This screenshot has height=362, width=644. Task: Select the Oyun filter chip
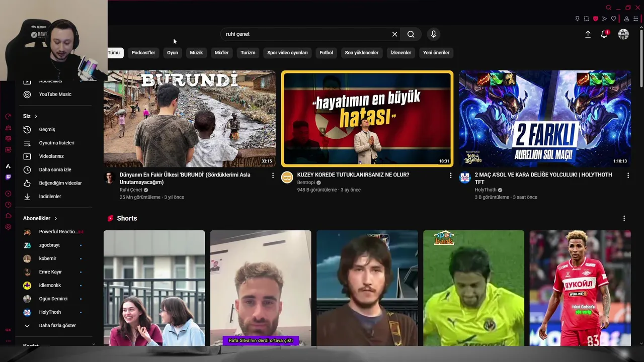pos(173,53)
